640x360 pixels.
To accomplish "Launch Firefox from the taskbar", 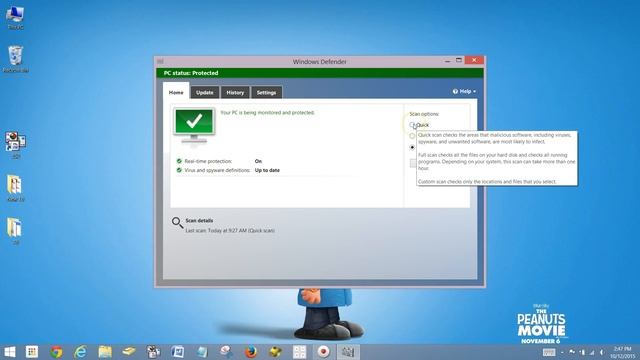I will 251,352.
